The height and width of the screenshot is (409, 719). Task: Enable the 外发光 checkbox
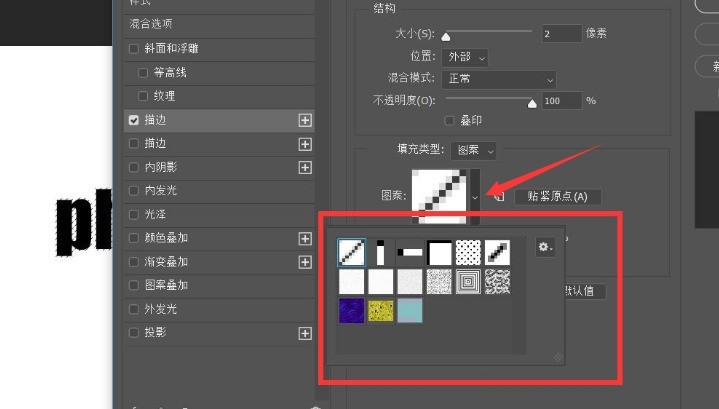click(x=133, y=309)
